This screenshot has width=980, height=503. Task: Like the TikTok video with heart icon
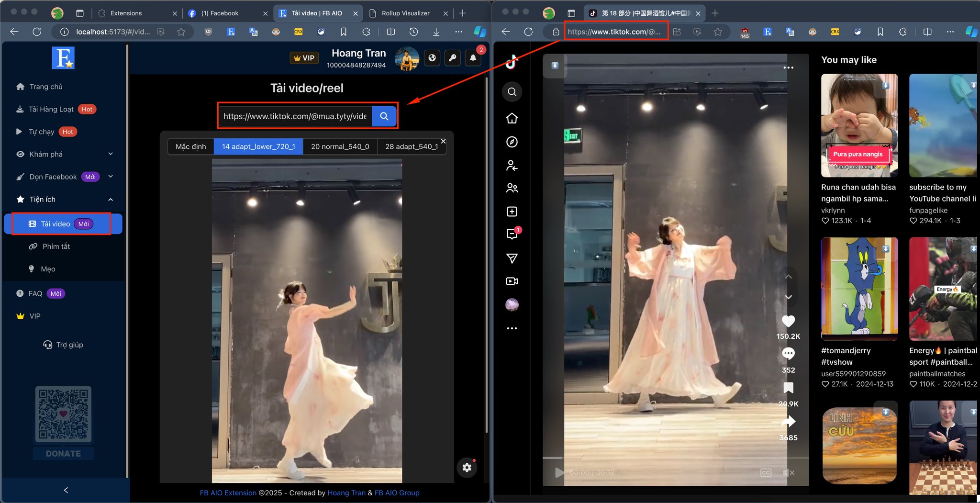(788, 321)
